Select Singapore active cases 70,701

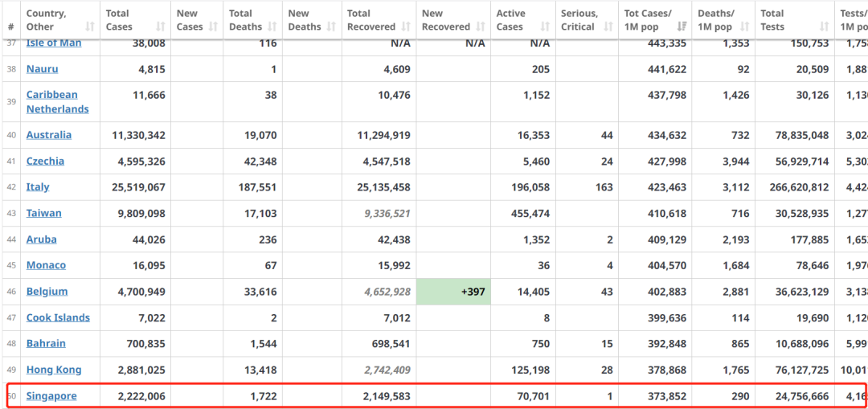point(534,395)
